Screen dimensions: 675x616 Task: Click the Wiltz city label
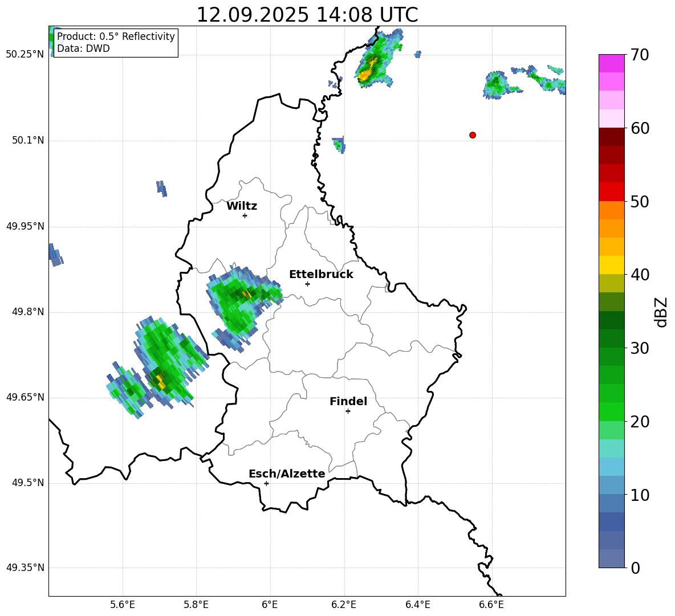coord(242,206)
